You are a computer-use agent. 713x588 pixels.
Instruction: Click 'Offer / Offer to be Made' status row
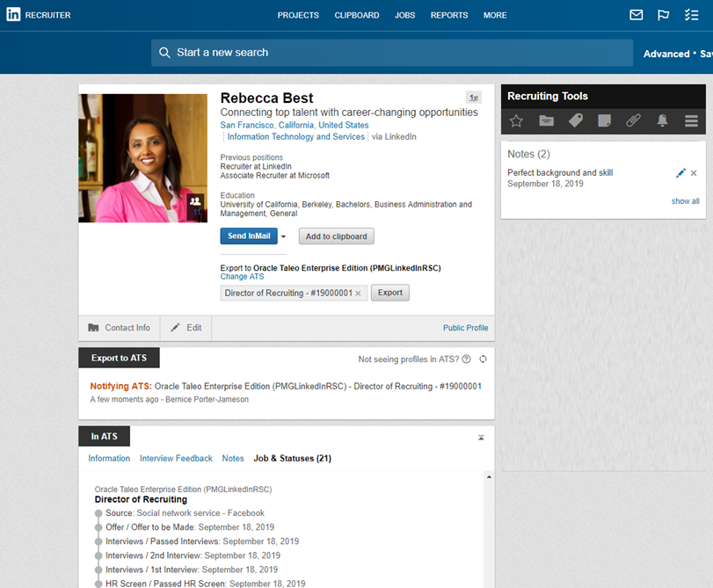[190, 527]
